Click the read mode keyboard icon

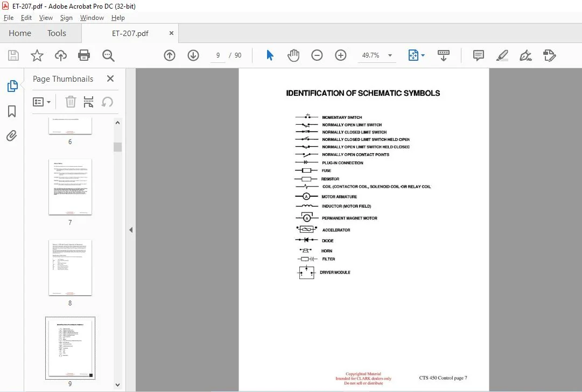click(444, 55)
